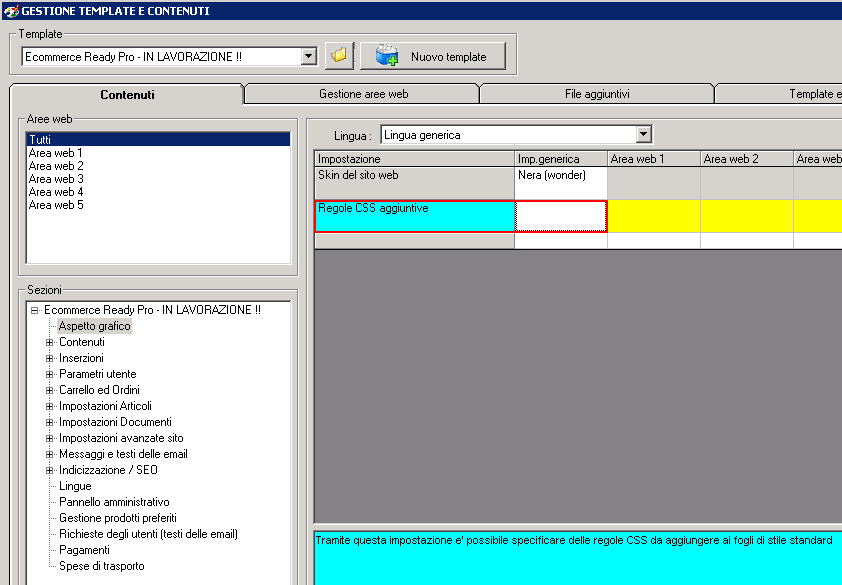Viewport: 842px width, 585px height.
Task: Open the Lingua dropdown arrow
Action: pos(644,134)
